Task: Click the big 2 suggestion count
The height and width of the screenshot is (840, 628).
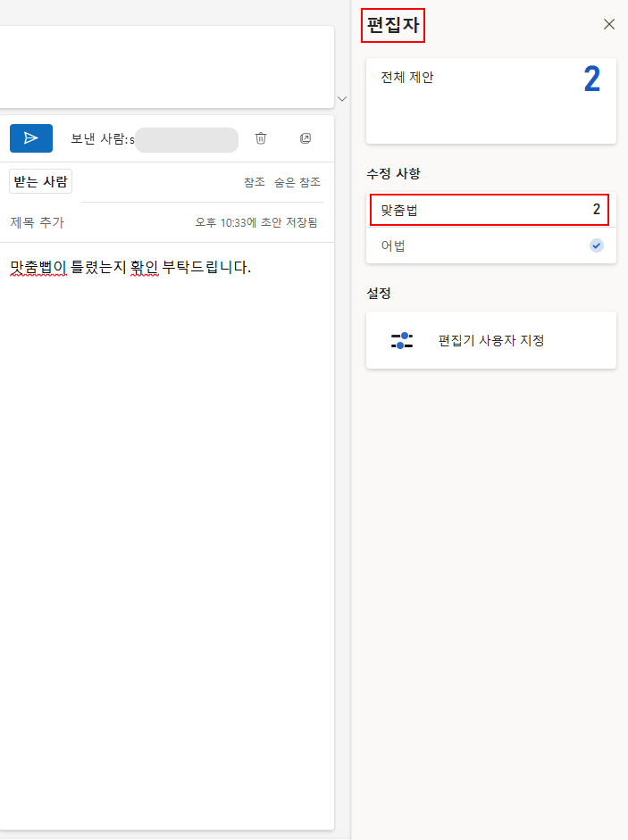Action: [592, 79]
